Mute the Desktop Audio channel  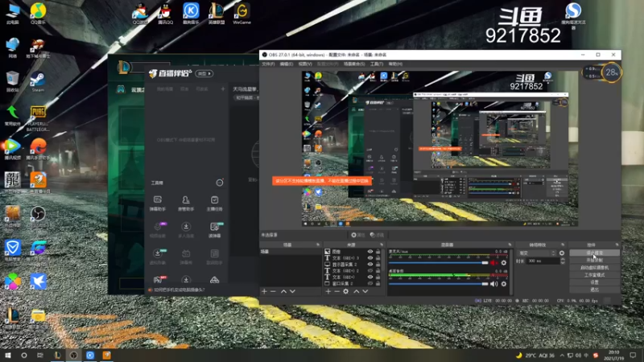[494, 284]
